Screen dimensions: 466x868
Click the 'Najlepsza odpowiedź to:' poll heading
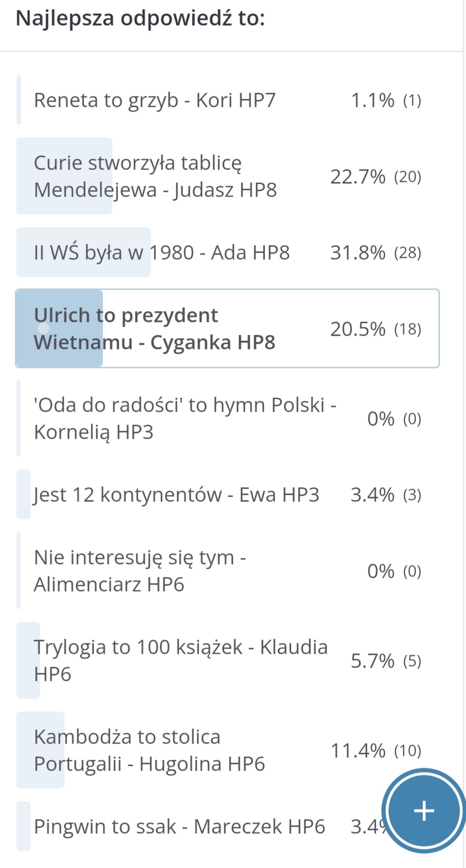click(141, 19)
